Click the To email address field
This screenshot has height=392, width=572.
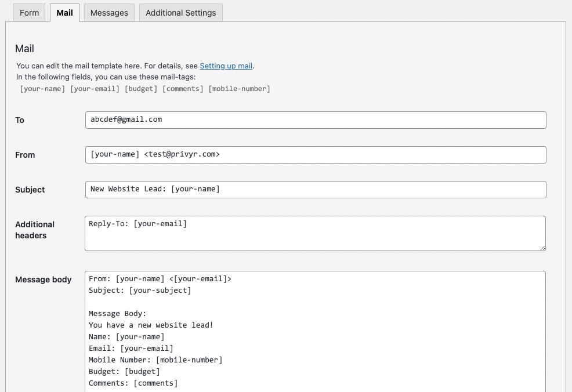[315, 120]
